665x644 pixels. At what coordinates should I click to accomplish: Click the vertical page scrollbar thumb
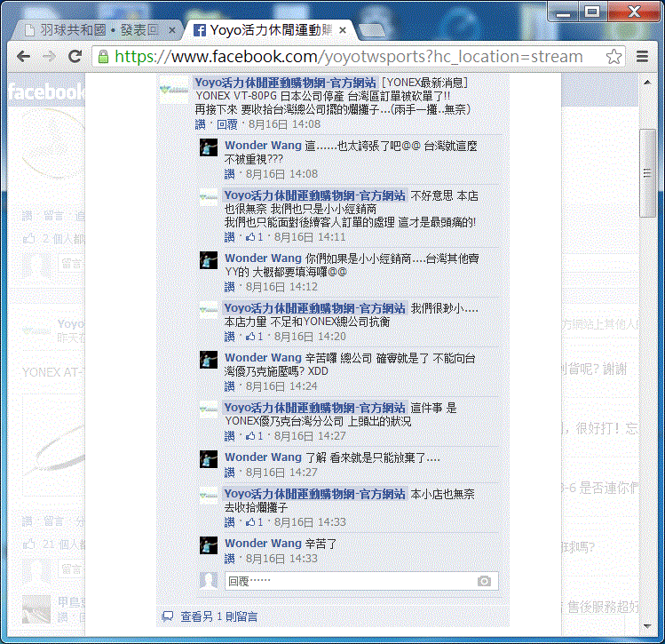[x=648, y=169]
